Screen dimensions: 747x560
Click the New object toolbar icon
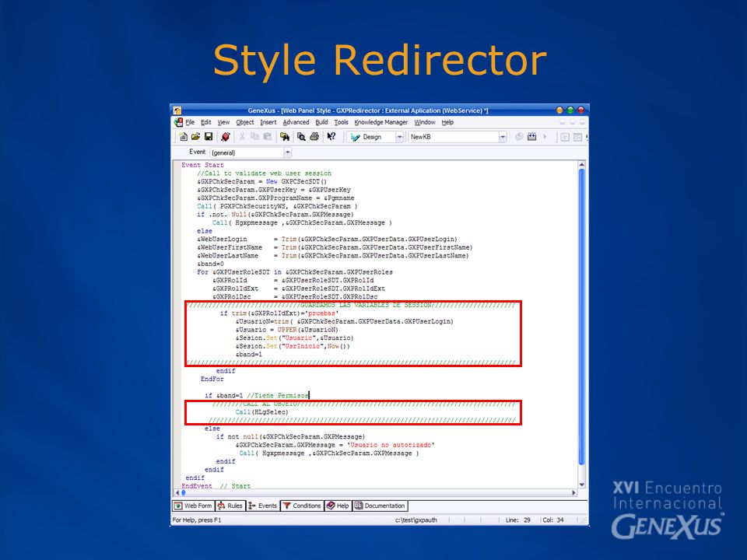point(184,137)
